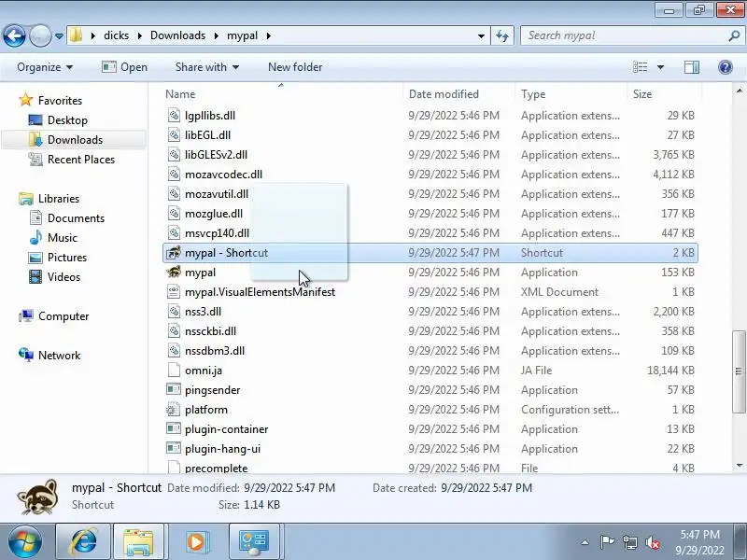Select nssdbm3.dll file icon
The image size is (747, 560).
point(174,351)
